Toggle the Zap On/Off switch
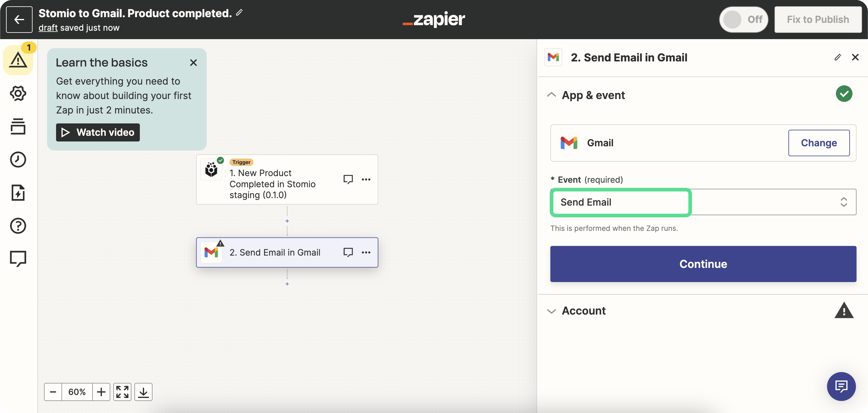 (x=743, y=20)
